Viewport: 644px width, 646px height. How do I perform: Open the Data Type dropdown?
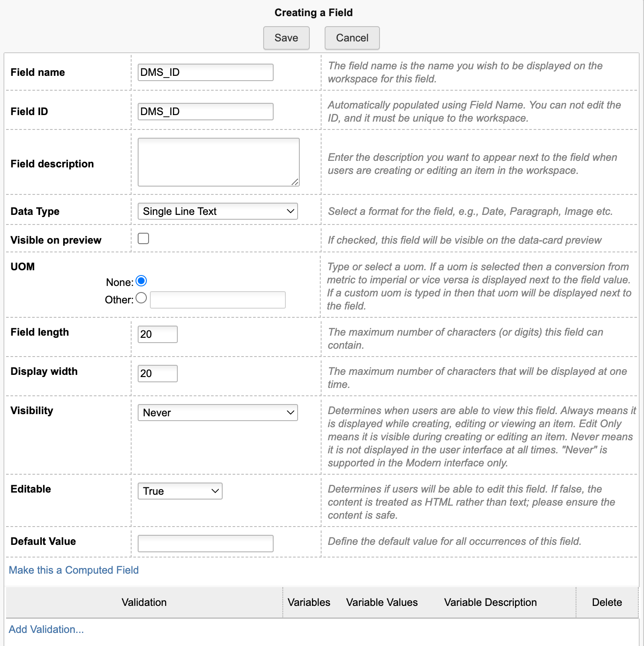tap(217, 211)
